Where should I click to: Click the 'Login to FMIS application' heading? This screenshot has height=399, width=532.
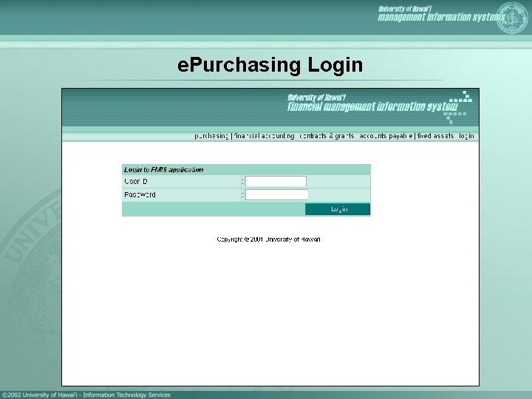pos(163,170)
